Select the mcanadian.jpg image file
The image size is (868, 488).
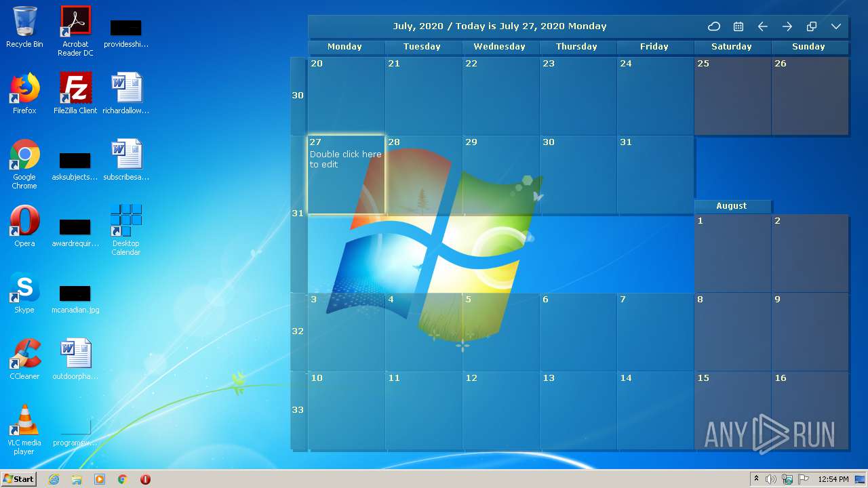[75, 300]
